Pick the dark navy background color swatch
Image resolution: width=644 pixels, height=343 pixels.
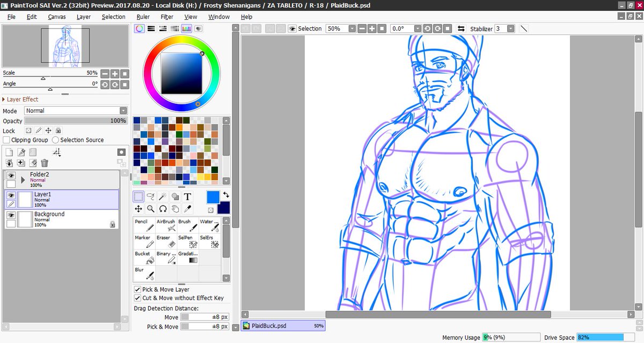(x=224, y=207)
